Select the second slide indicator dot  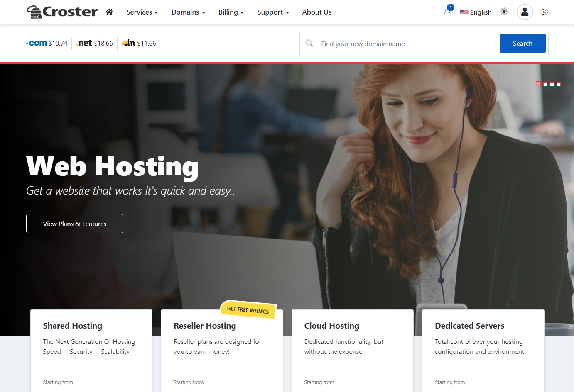[x=545, y=84]
